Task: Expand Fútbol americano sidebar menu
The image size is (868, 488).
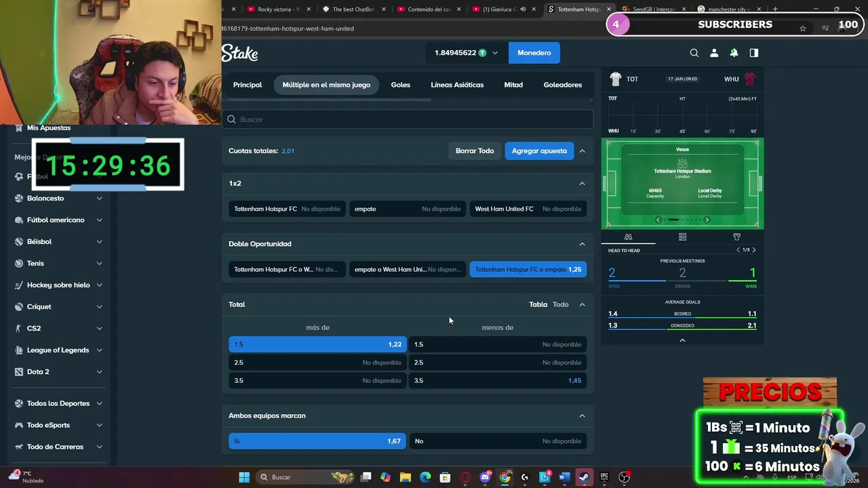Action: pos(99,220)
